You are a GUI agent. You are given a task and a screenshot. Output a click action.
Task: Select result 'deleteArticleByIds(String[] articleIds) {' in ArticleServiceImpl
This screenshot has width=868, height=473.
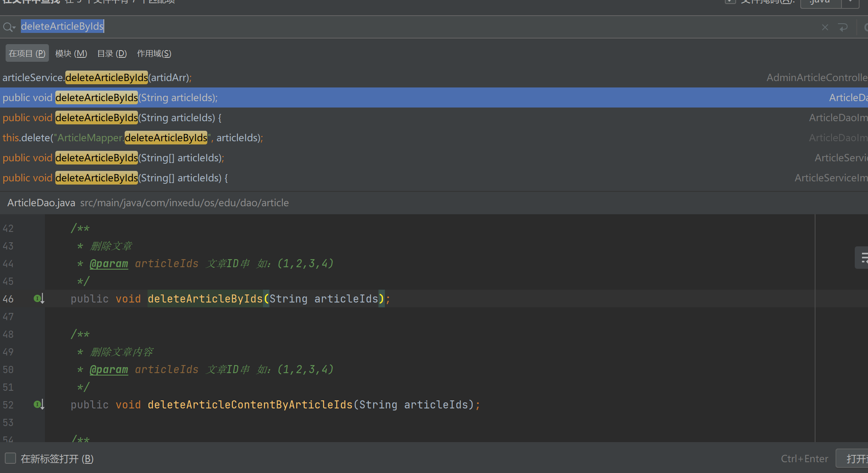[x=434, y=178]
